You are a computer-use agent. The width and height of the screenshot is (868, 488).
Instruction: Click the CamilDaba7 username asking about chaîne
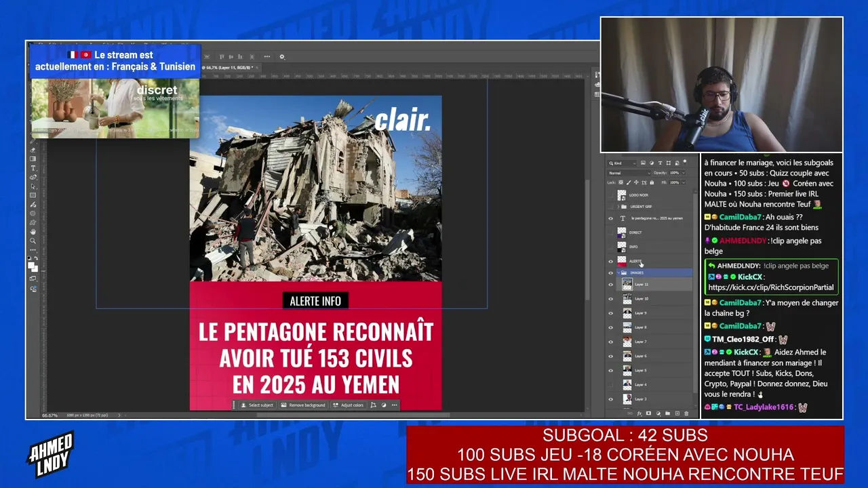741,303
